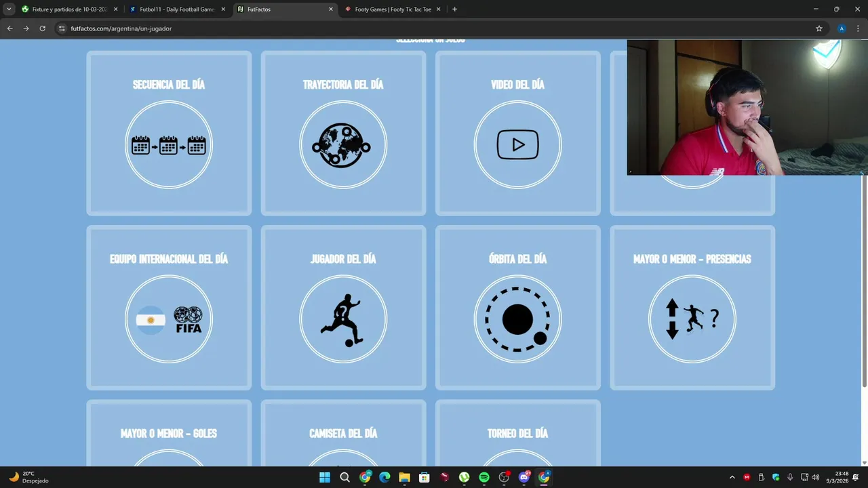Open the Chrome profile avatar
The width and height of the screenshot is (868, 488).
pos(842,28)
